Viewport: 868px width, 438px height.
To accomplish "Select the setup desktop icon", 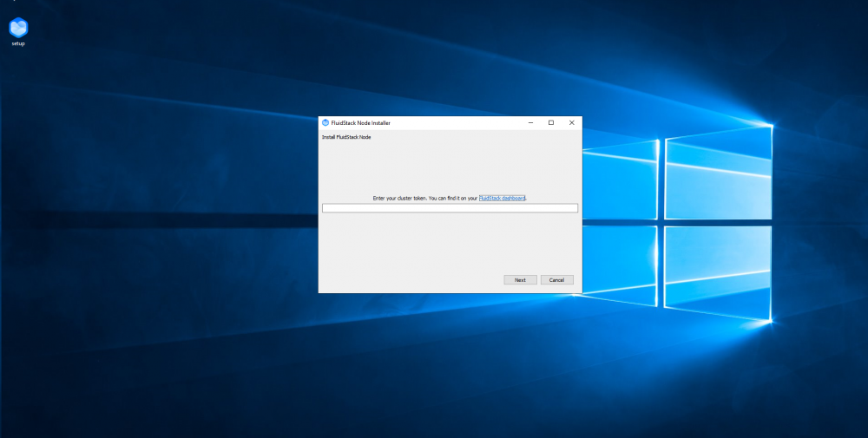I will click(x=18, y=31).
